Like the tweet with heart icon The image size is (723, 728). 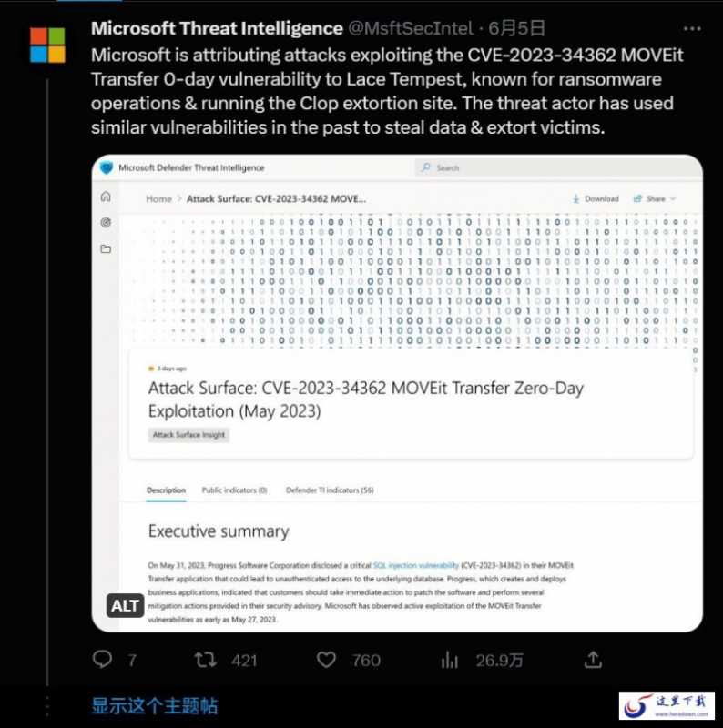[326, 659]
